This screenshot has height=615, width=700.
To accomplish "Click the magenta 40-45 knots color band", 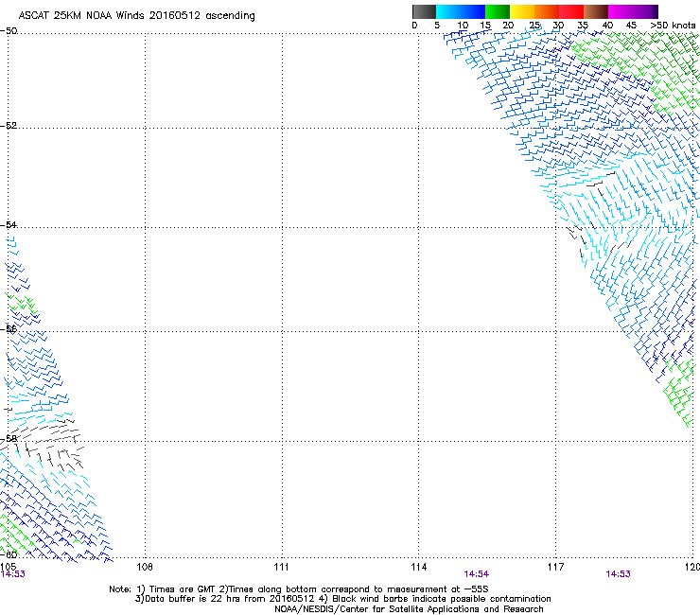I will click(621, 11).
